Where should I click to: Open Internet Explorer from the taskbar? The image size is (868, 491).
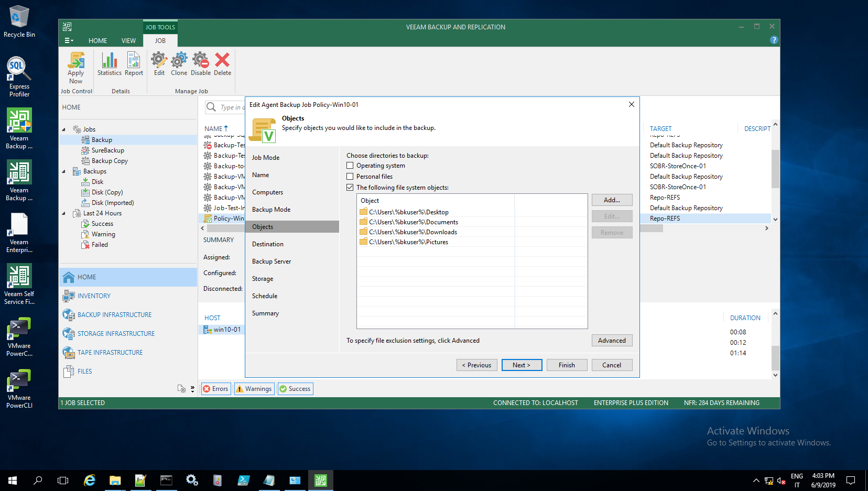[90, 480]
